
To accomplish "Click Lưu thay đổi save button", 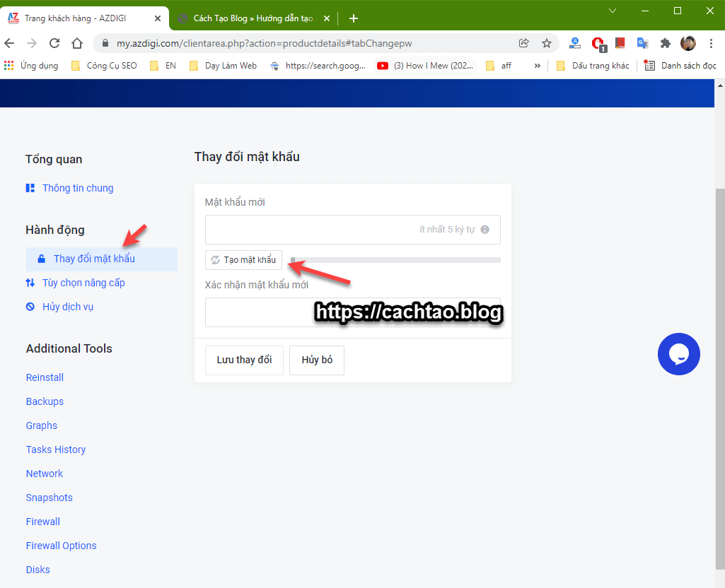I will [244, 360].
